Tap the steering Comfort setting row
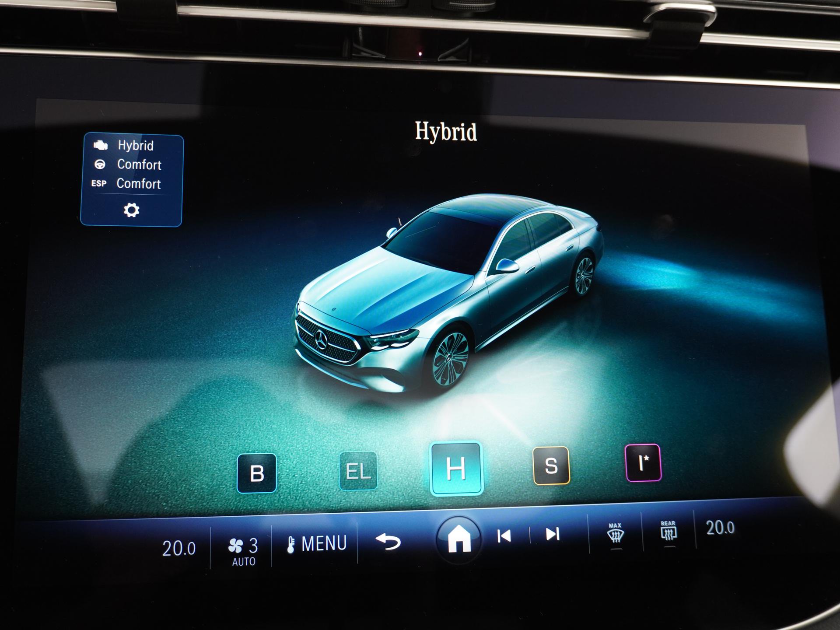Viewport: 840px width, 630px height. pos(131,165)
